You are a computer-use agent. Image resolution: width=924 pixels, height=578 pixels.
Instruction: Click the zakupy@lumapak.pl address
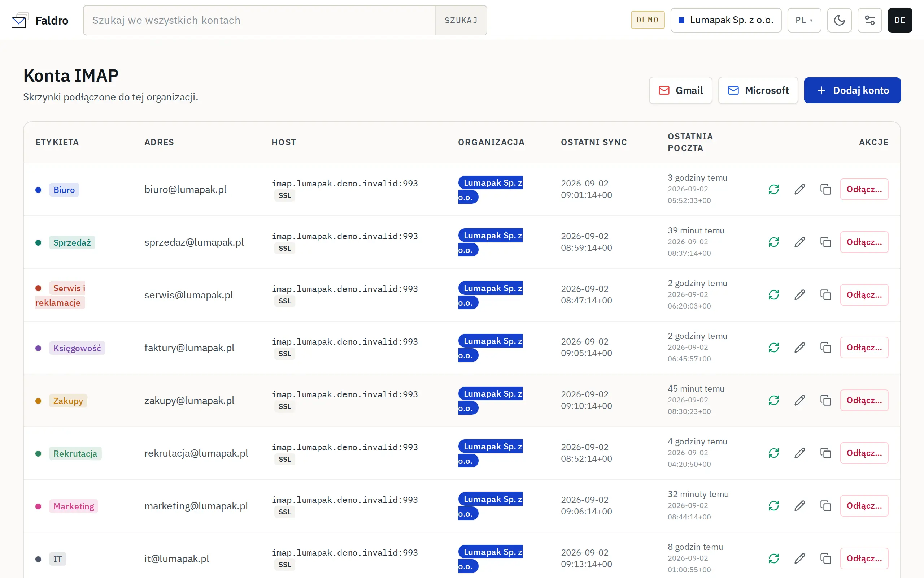pyautogui.click(x=189, y=400)
